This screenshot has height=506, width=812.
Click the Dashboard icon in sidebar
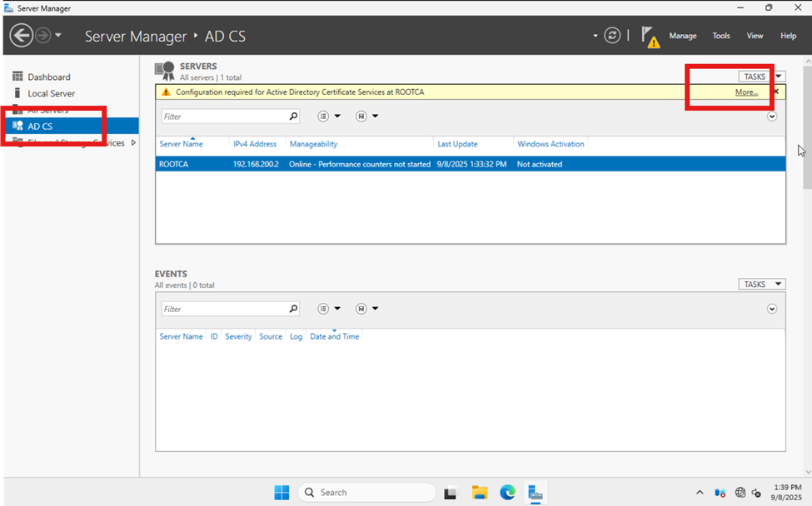coord(17,77)
